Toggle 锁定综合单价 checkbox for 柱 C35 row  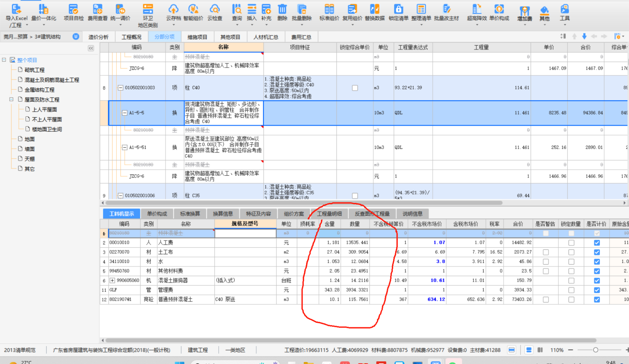coord(355,195)
